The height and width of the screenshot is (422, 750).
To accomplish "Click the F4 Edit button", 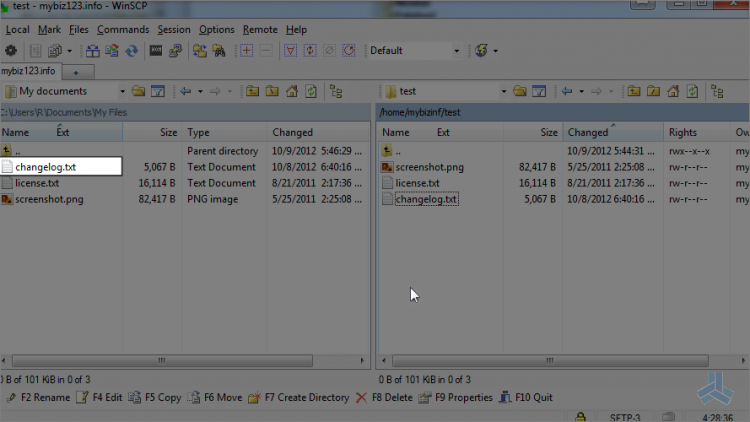I will (99, 398).
